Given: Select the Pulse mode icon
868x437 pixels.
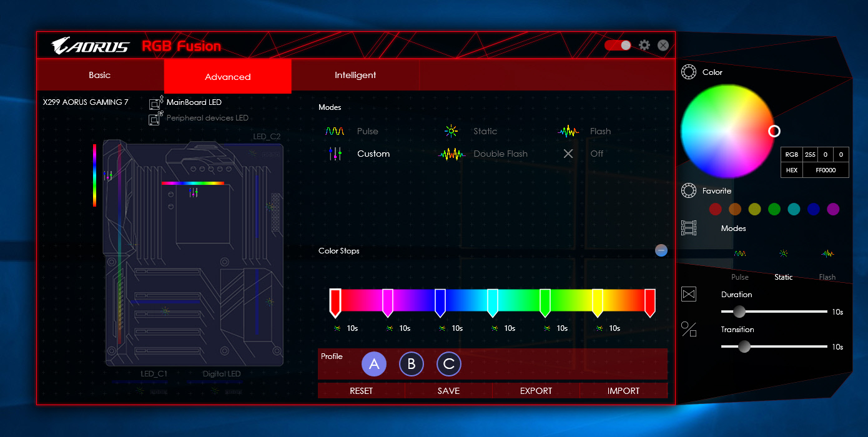Looking at the screenshot, I should tap(335, 132).
